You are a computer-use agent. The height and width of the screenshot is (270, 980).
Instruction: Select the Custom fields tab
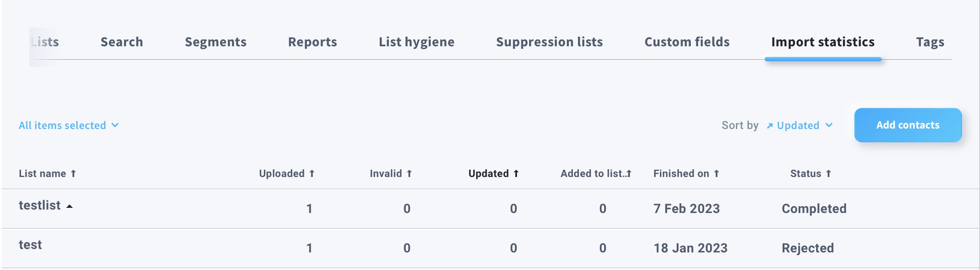687,42
